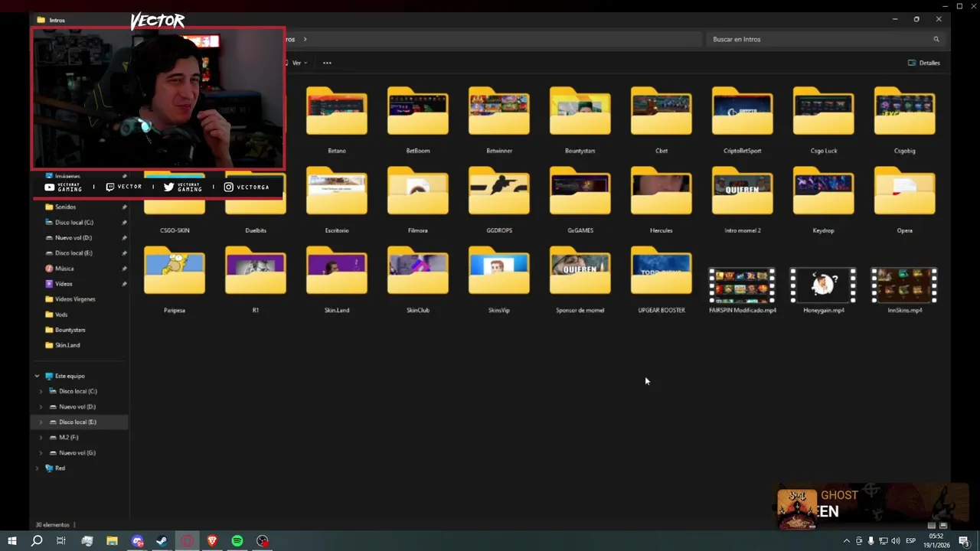Open the Bountystars folder in the file grid
Viewport: 980px width, 551px height.
580,112
